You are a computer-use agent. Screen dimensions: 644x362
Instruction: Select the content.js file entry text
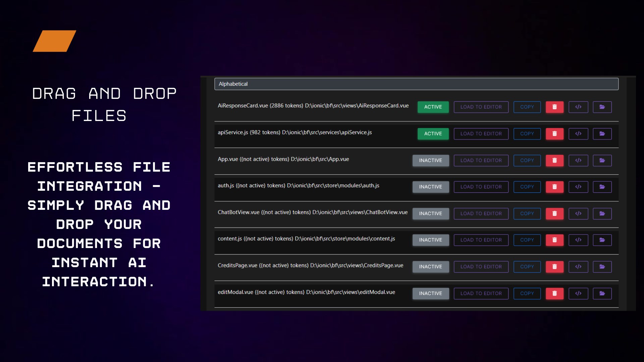coord(306,239)
